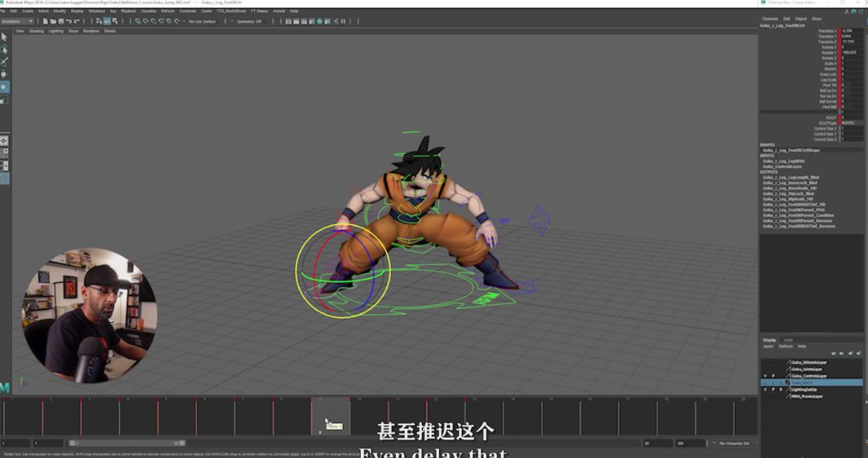Select by object type mode icon
Viewport: 868px width, 458px height.
(107, 21)
